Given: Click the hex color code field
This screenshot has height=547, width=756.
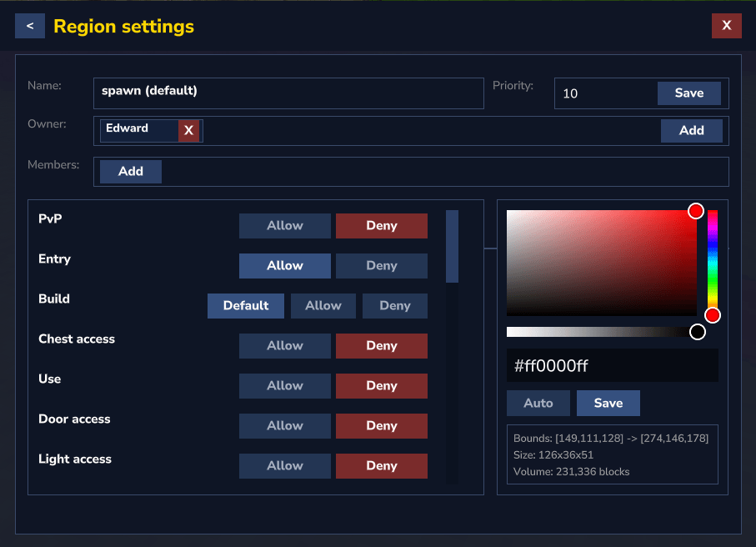Looking at the screenshot, I should point(612,366).
